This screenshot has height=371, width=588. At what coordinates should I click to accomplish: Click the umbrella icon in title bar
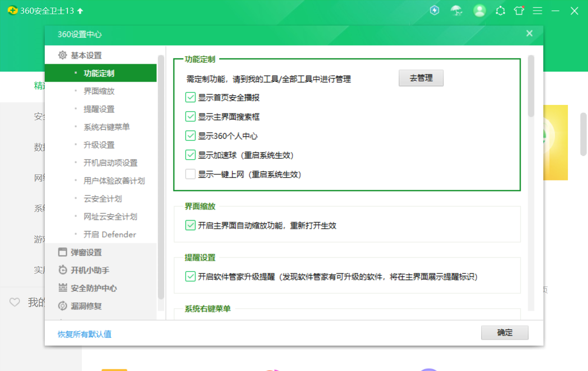(456, 10)
